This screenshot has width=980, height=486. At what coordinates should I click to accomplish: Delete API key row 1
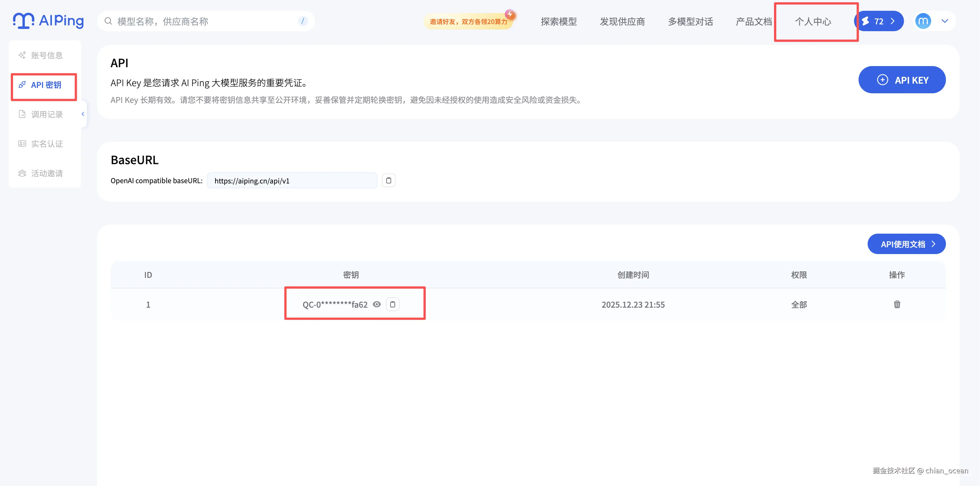pyautogui.click(x=897, y=304)
